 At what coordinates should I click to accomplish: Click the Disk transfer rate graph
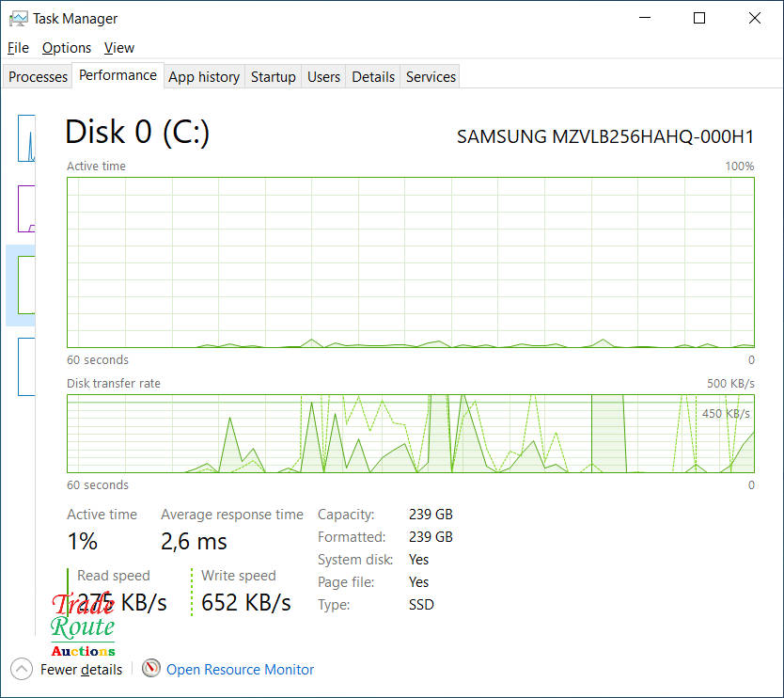click(410, 434)
